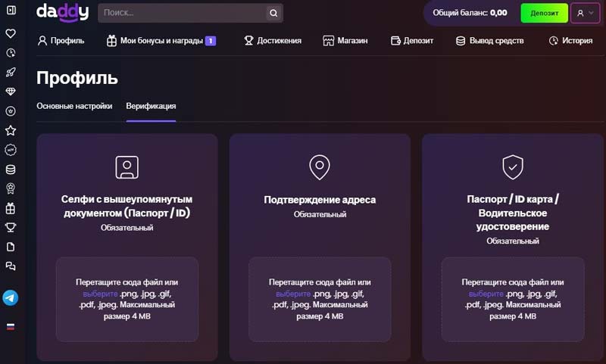The height and width of the screenshot is (364, 606).
Task: Open the diamond icon section
Action: pyautogui.click(x=11, y=92)
